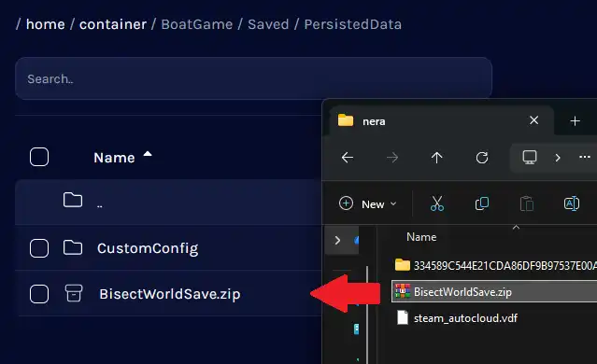Image resolution: width=597 pixels, height=364 pixels.
Task: Click the steam_autocloud.vdf file icon
Action: pyautogui.click(x=403, y=317)
